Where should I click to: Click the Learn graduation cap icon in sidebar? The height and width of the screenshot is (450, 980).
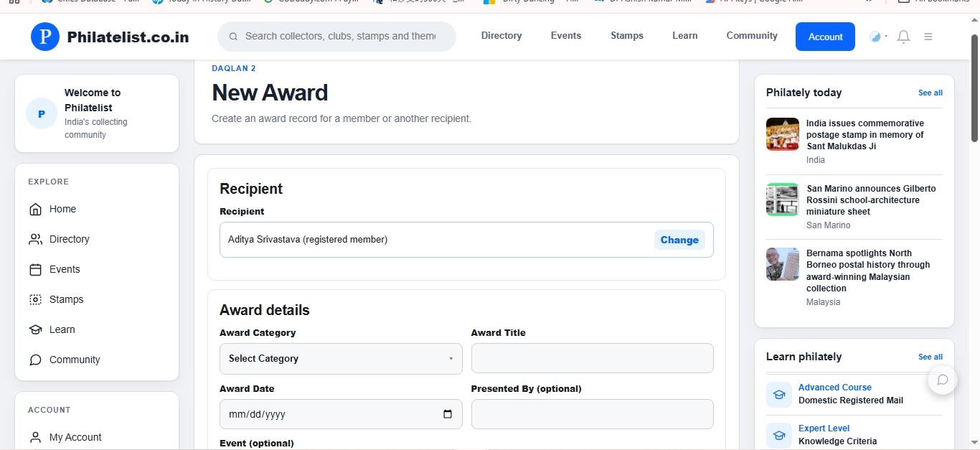coord(35,329)
